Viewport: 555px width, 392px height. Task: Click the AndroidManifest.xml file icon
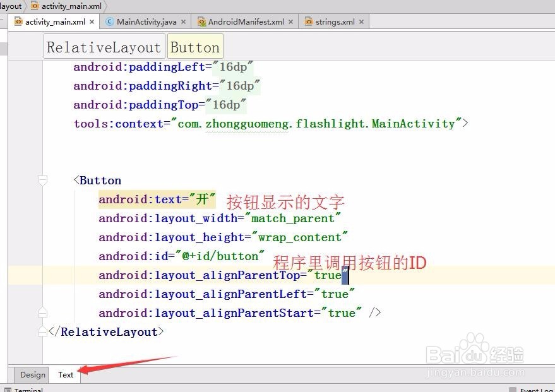click(x=201, y=21)
